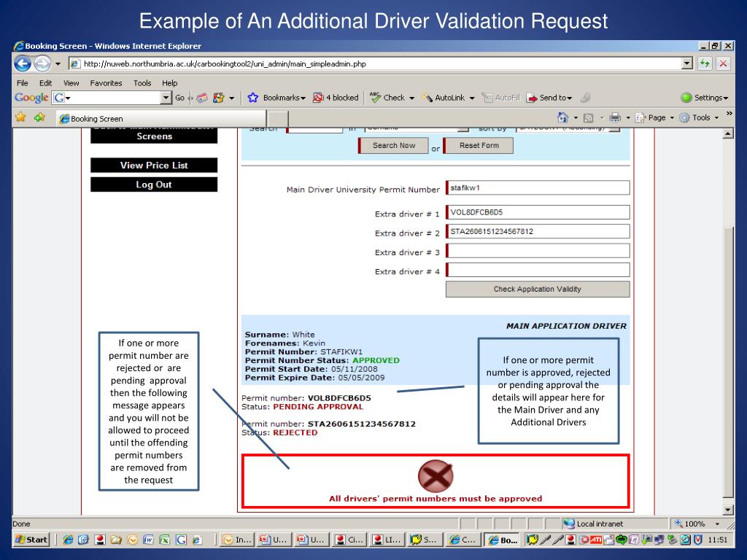
Task: Open Favorites Center with the yellow star icon
Action: click(x=20, y=117)
